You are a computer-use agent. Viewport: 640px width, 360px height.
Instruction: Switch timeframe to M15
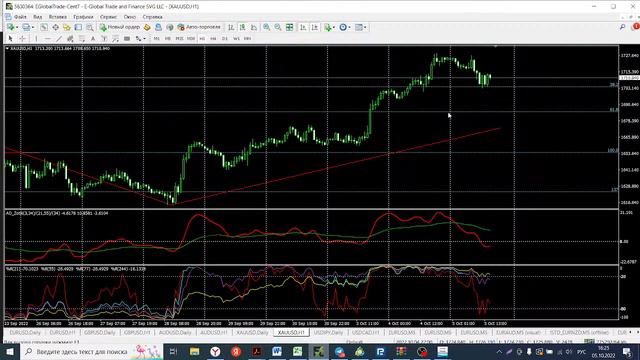[179, 38]
